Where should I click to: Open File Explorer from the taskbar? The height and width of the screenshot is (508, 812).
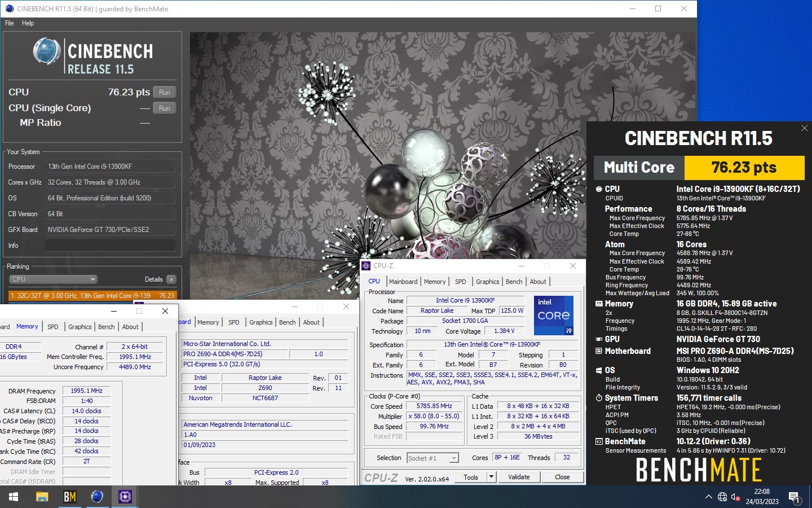[42, 497]
